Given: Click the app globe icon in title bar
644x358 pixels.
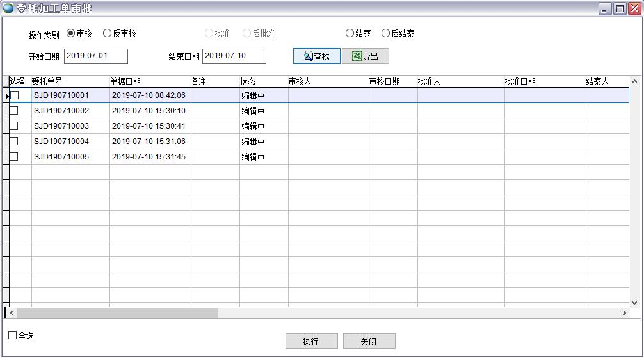Looking at the screenshot, I should pos(8,8).
